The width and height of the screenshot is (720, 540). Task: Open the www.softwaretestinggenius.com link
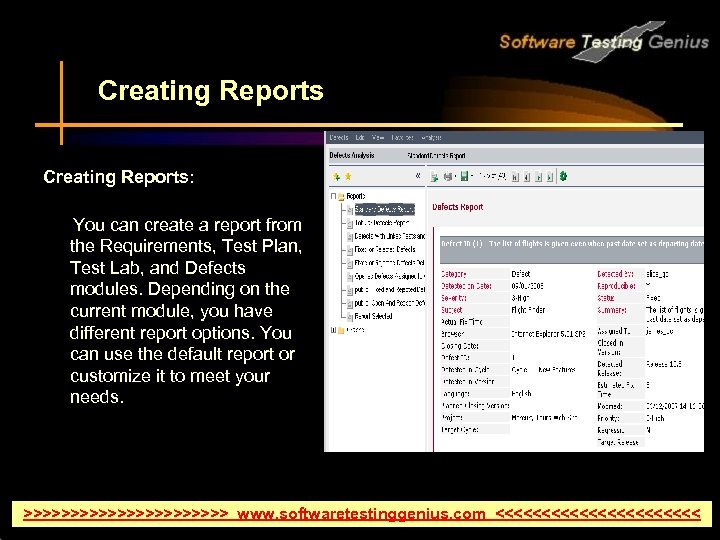tap(361, 513)
